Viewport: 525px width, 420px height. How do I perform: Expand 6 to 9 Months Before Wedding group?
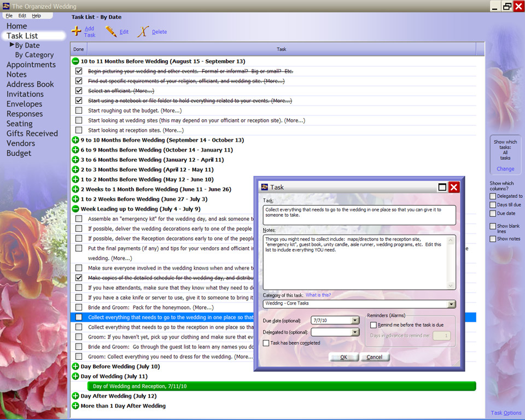(75, 150)
